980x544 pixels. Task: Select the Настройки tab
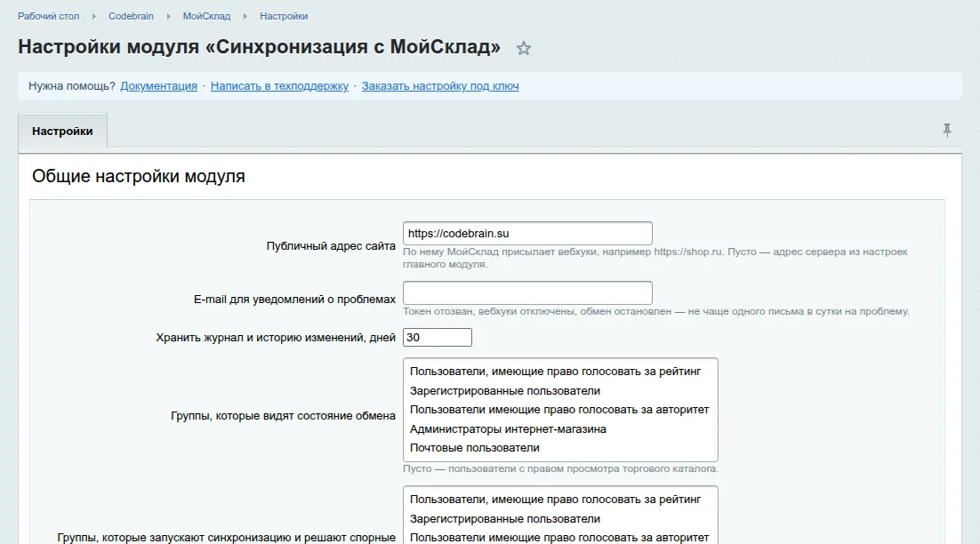pos(62,132)
